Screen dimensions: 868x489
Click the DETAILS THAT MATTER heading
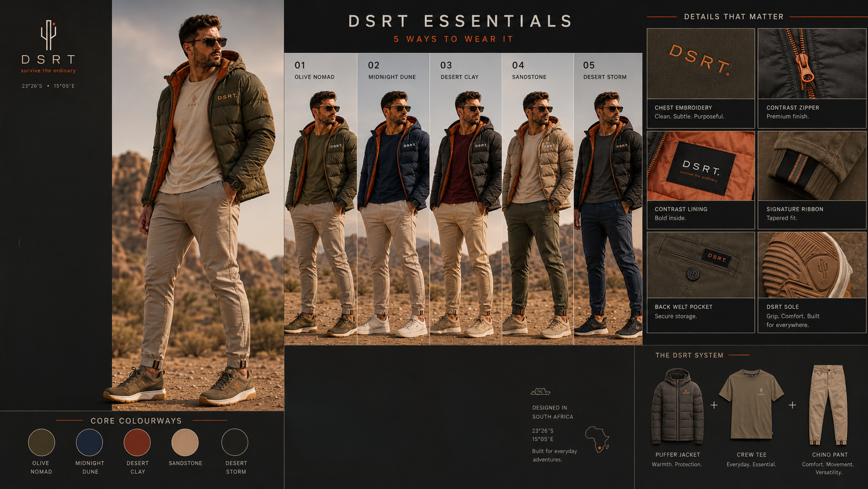(x=734, y=17)
